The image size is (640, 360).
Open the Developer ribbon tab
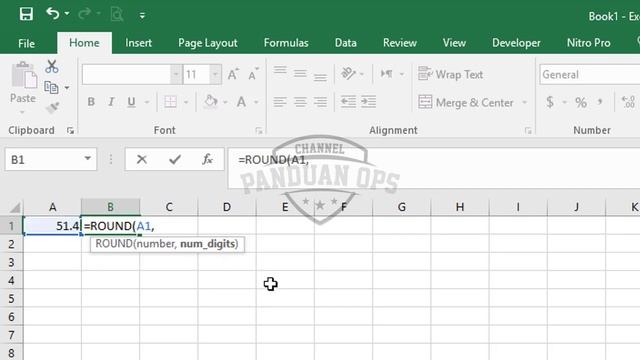pos(516,43)
